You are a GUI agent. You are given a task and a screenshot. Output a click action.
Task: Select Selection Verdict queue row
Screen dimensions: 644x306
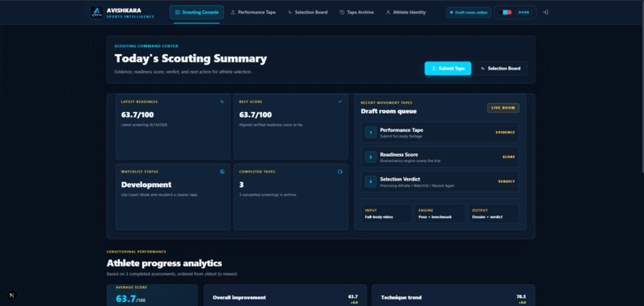click(440, 181)
